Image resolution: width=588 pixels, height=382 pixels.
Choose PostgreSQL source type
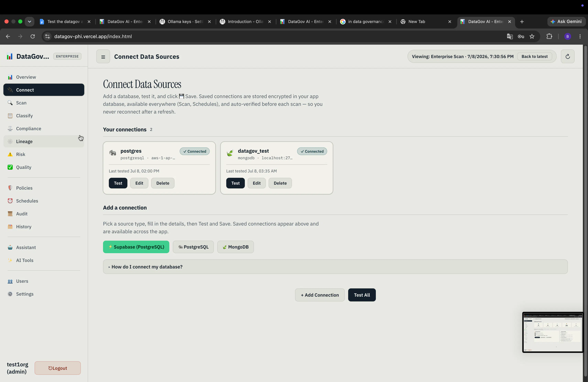pyautogui.click(x=193, y=247)
